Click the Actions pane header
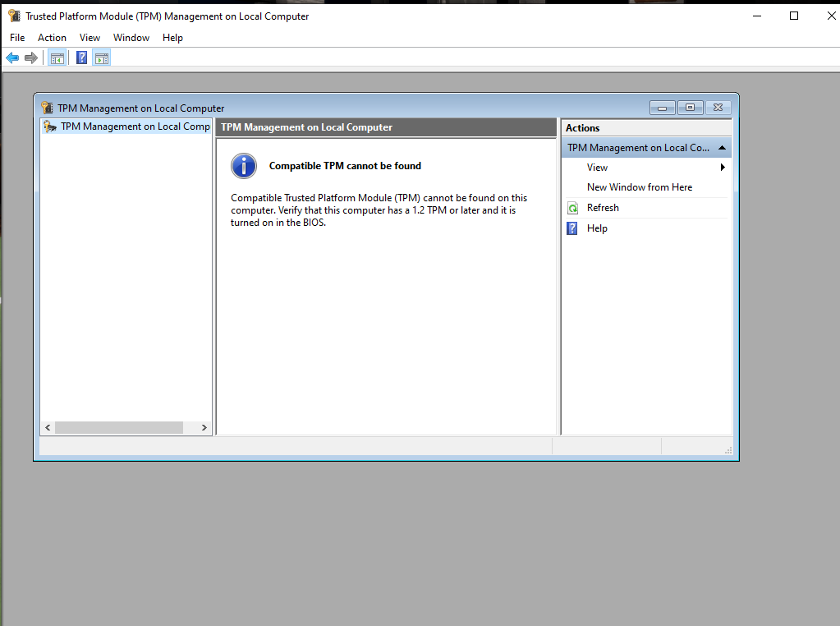Viewport: 840px width, 626px height. pos(646,128)
